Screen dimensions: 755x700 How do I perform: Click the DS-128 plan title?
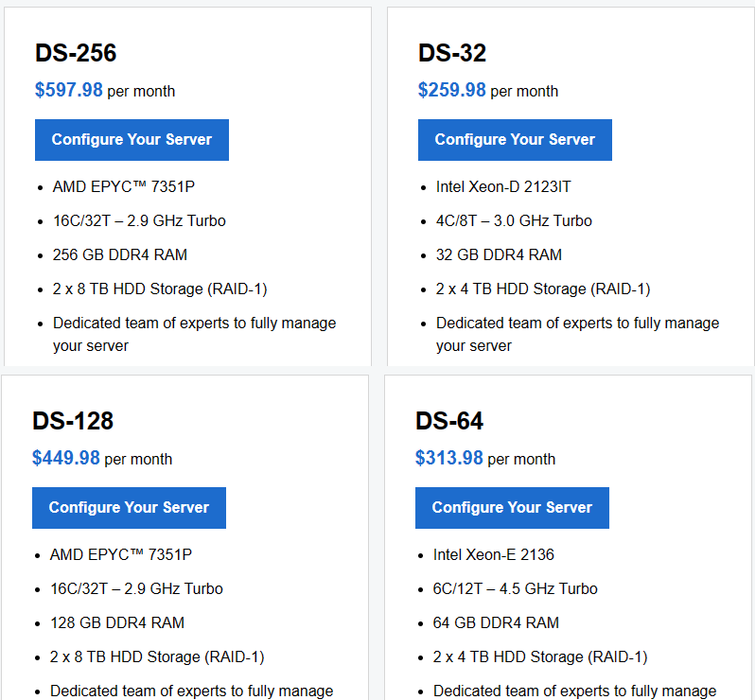click(x=73, y=421)
